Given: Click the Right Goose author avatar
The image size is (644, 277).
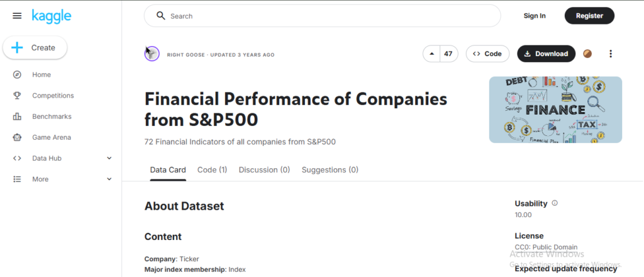Looking at the screenshot, I should 152,54.
